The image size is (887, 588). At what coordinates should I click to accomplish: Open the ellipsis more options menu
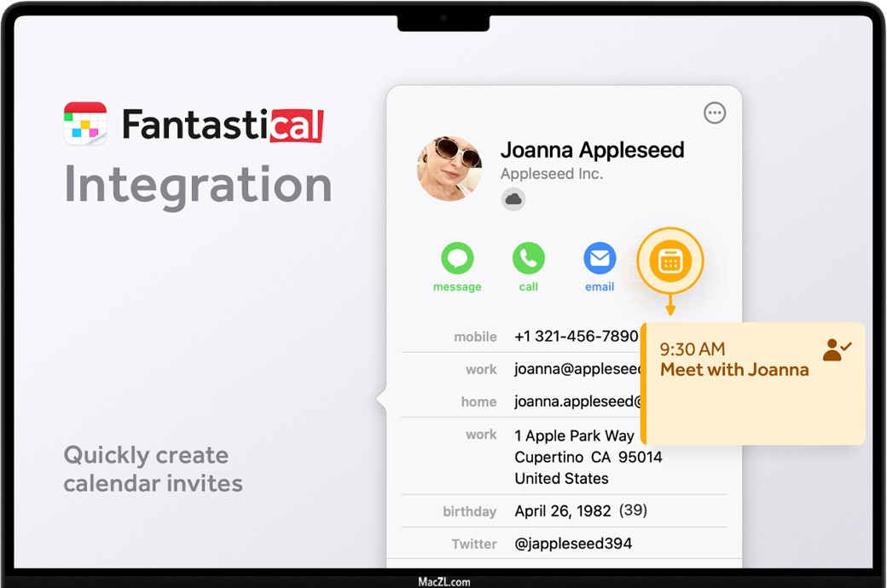(x=715, y=113)
